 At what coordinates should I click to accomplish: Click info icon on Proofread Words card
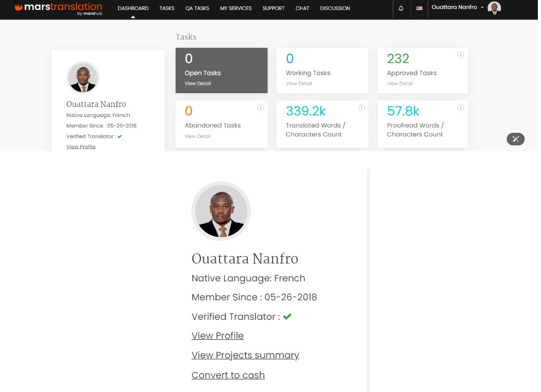pos(461,107)
